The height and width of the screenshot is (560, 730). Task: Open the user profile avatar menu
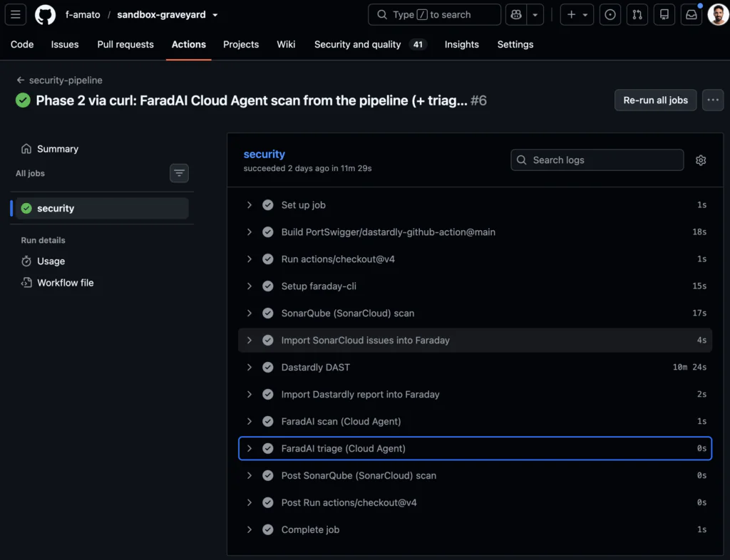point(718,15)
